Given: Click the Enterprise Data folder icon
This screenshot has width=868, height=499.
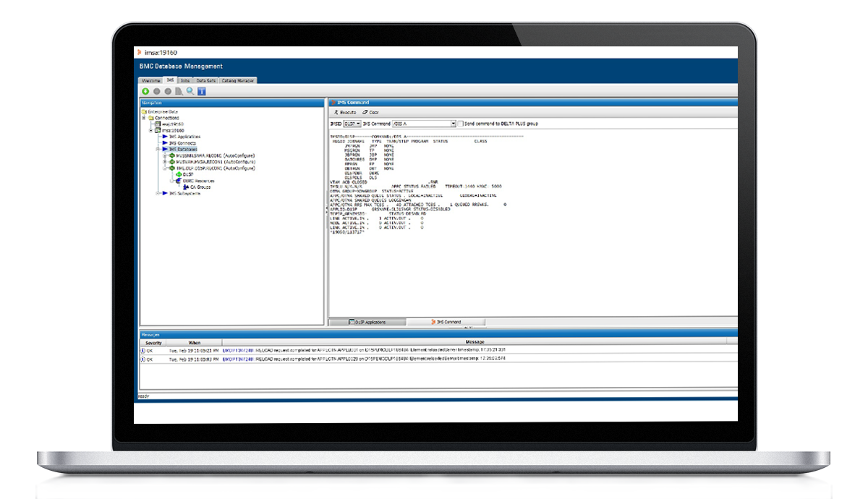Looking at the screenshot, I should (145, 112).
